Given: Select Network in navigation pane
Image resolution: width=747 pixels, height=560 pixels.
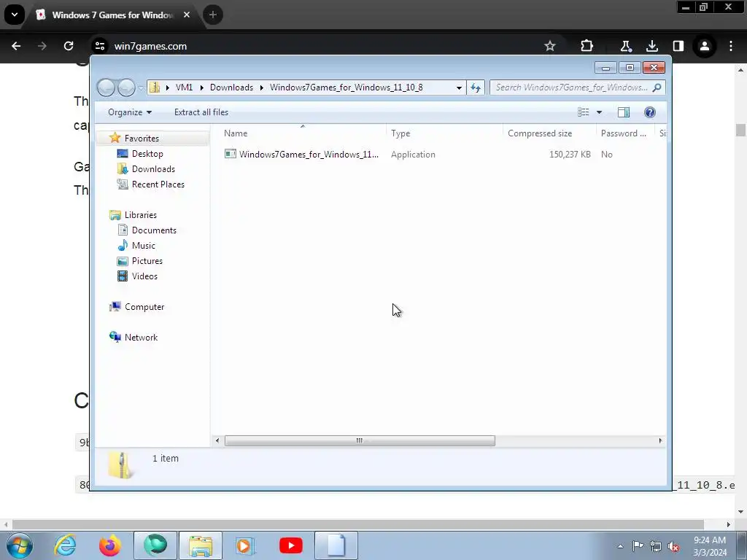Looking at the screenshot, I should click(141, 337).
